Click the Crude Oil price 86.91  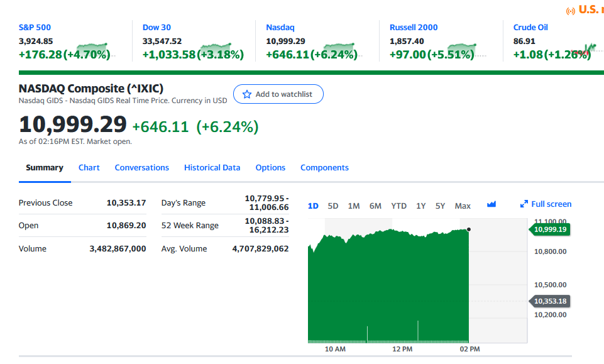click(524, 41)
